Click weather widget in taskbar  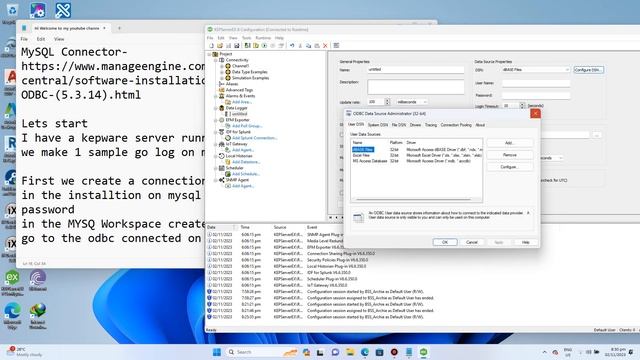click(x=24, y=352)
